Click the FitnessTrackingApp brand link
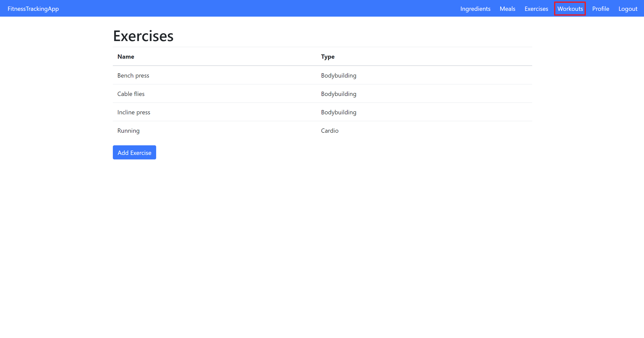This screenshot has height=338, width=644. 33,9
